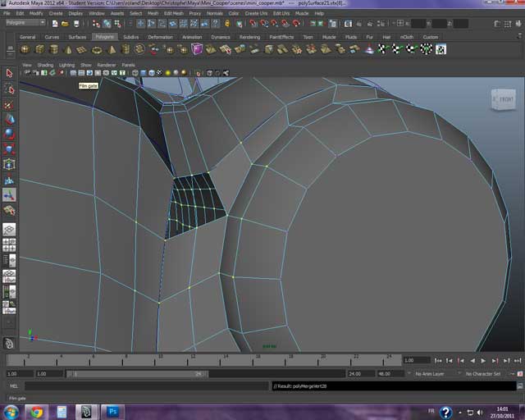
Task: Click the Maya logo quick layout button
Action: (9, 343)
